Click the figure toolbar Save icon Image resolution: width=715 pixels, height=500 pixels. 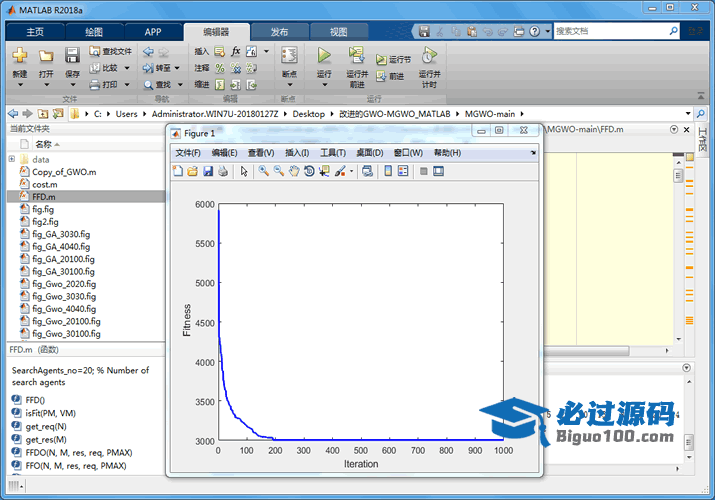[208, 171]
